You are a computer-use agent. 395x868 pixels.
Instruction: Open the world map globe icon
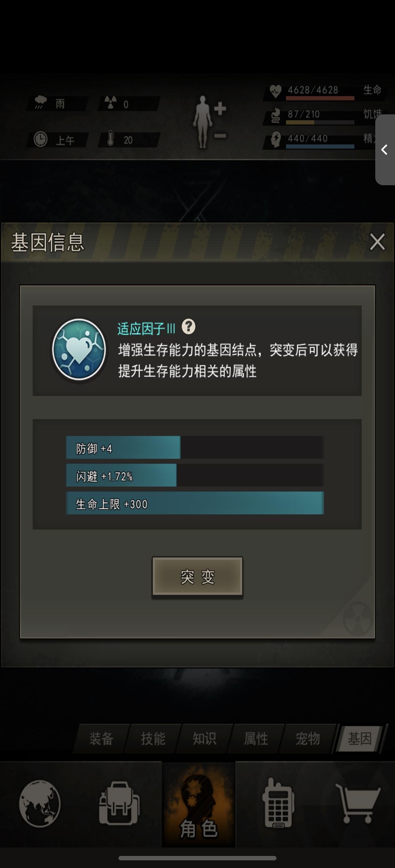point(40,803)
